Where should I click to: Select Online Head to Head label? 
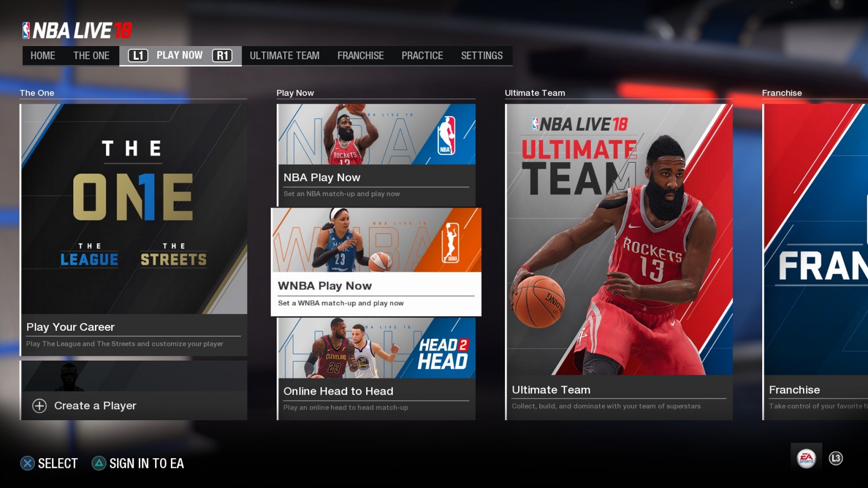pyautogui.click(x=338, y=391)
